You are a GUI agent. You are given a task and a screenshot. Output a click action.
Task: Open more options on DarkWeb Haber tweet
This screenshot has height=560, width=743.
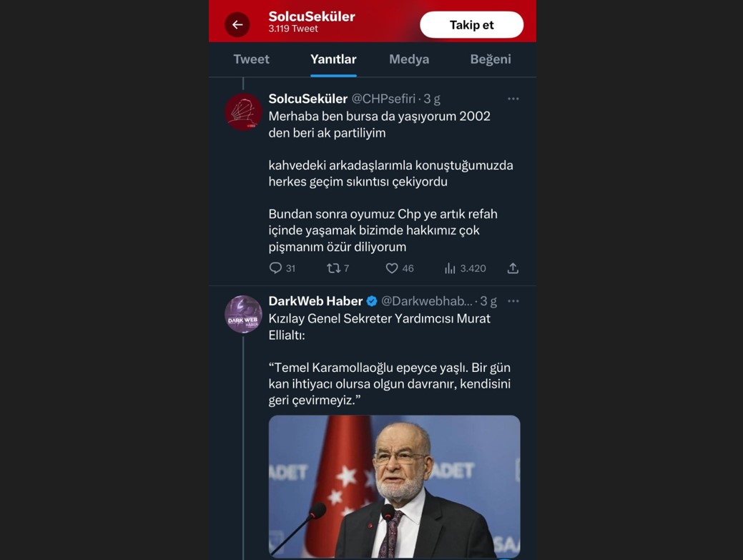tap(513, 301)
